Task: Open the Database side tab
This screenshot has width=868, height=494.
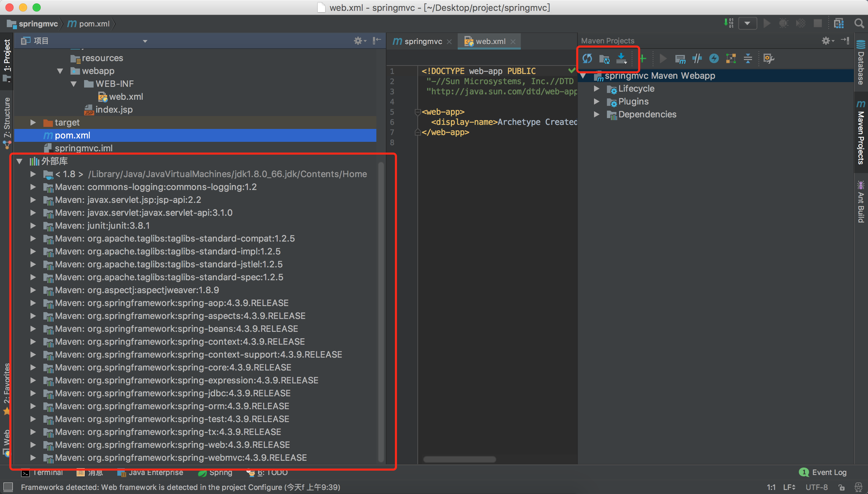Action: (861, 62)
